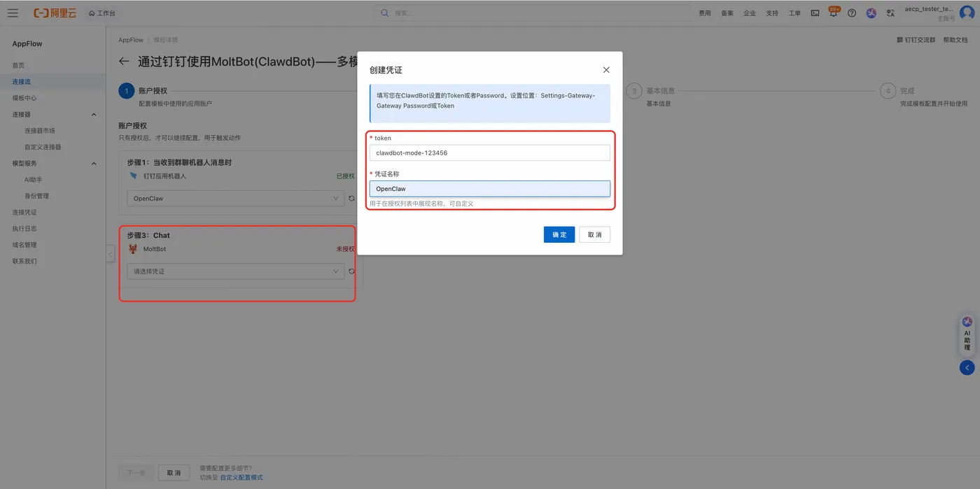Click the 阿里云 Alibaba Cloud logo
The width and height of the screenshot is (980, 489).
click(55, 13)
